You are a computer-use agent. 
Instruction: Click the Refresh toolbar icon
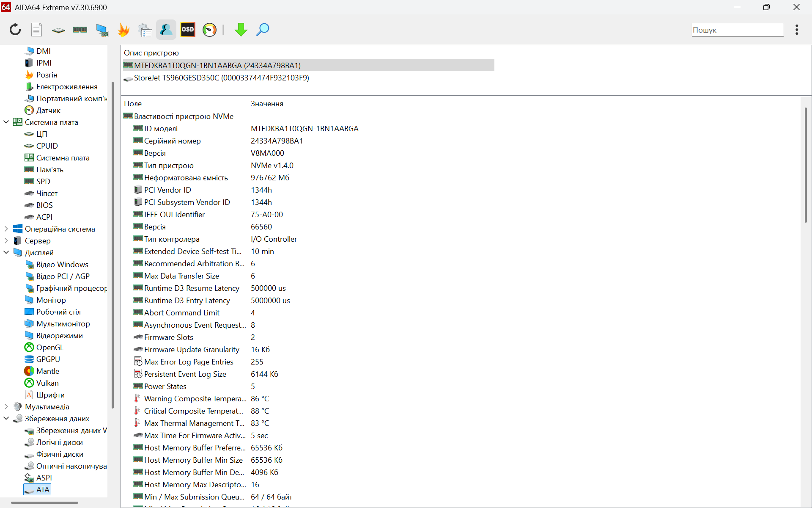tap(15, 30)
